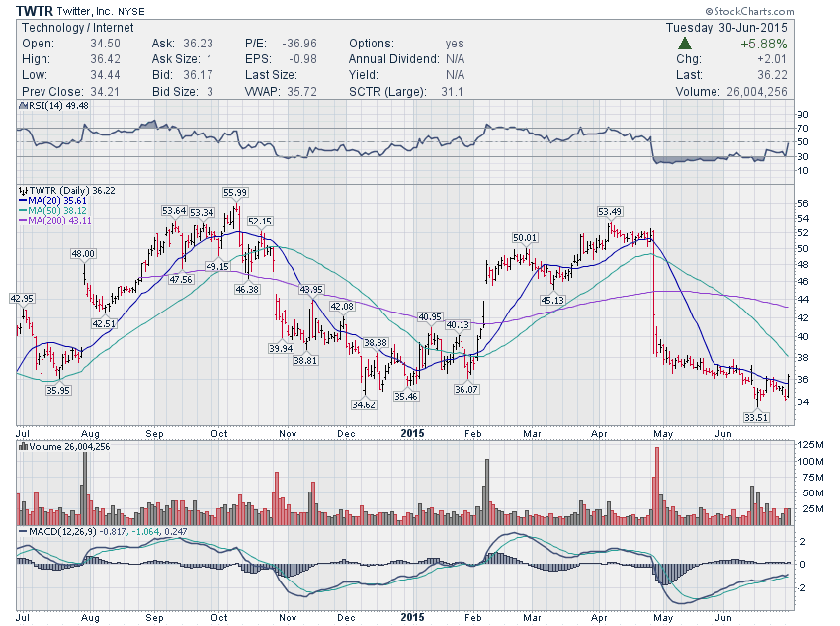Click the 47.56 price label

(181, 279)
